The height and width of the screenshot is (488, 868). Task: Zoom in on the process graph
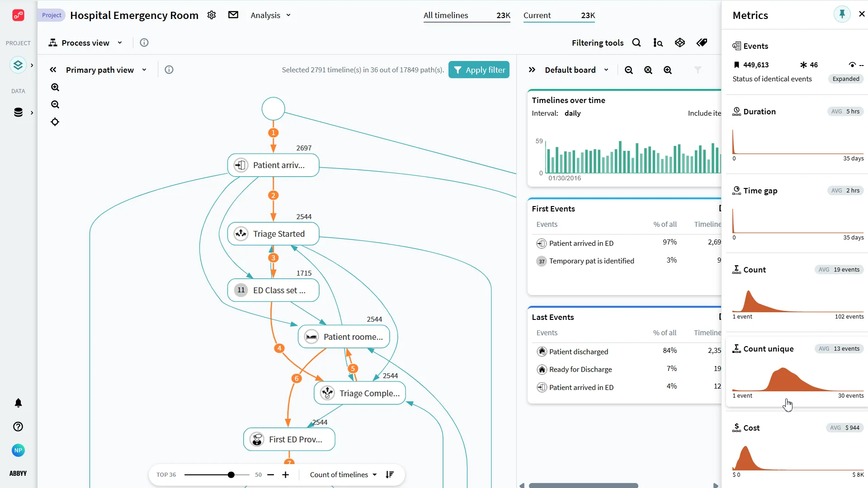(x=55, y=87)
